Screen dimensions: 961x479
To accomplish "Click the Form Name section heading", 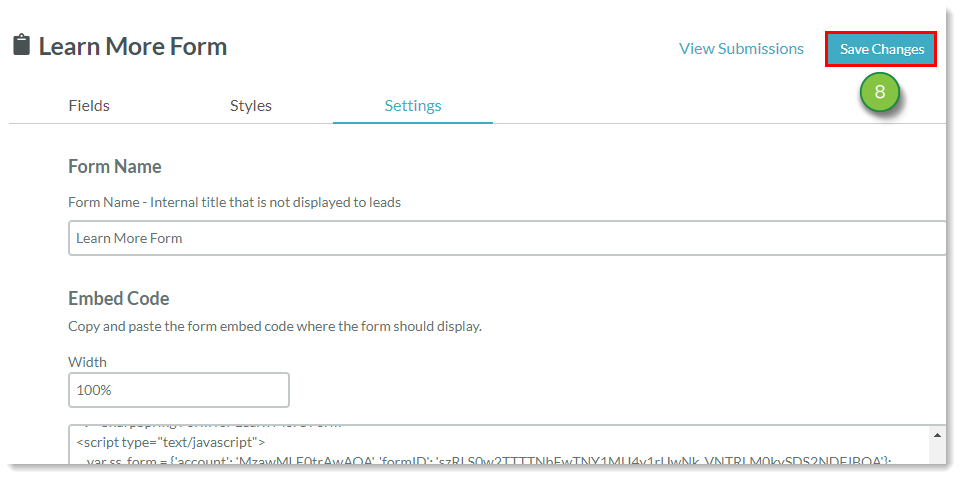I will point(115,167).
